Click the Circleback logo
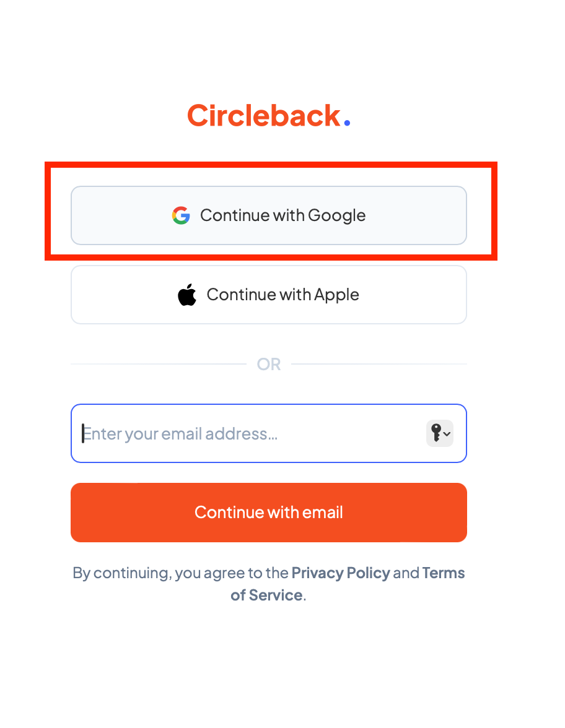 (x=269, y=115)
